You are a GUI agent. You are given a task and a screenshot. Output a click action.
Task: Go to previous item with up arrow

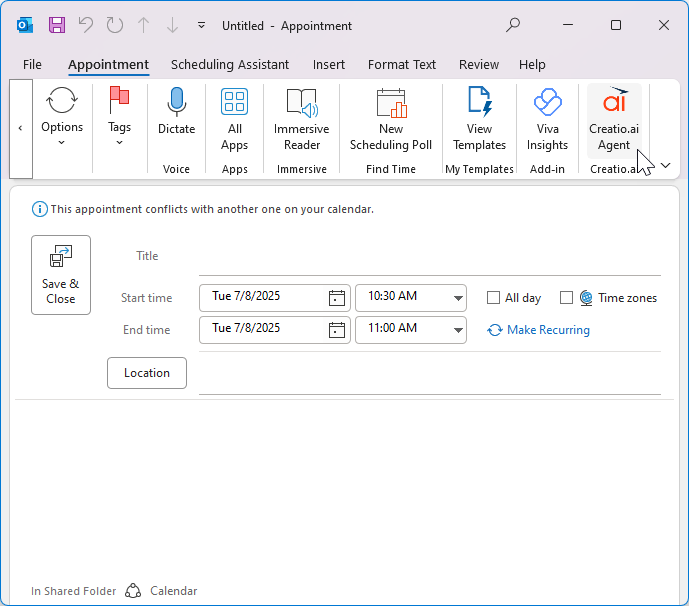pos(144,25)
